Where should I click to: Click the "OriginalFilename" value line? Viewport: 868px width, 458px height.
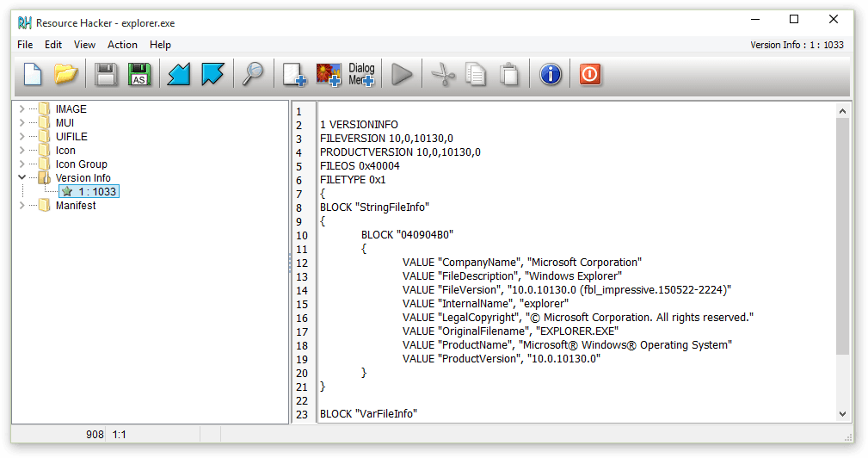tap(510, 331)
